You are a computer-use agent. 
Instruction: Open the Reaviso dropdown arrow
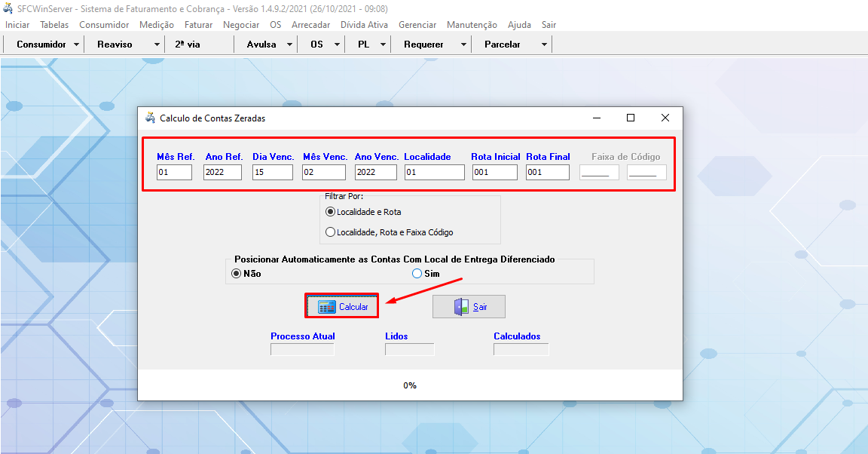coord(157,44)
